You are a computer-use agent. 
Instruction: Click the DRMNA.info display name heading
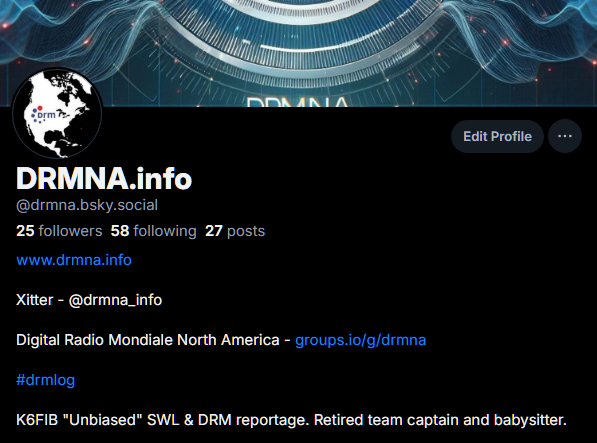click(x=104, y=178)
